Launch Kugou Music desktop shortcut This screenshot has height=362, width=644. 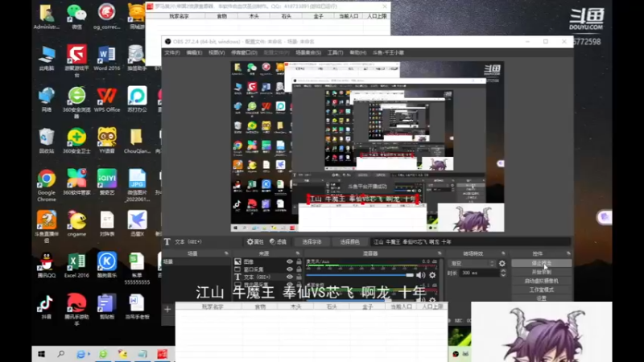tap(107, 265)
